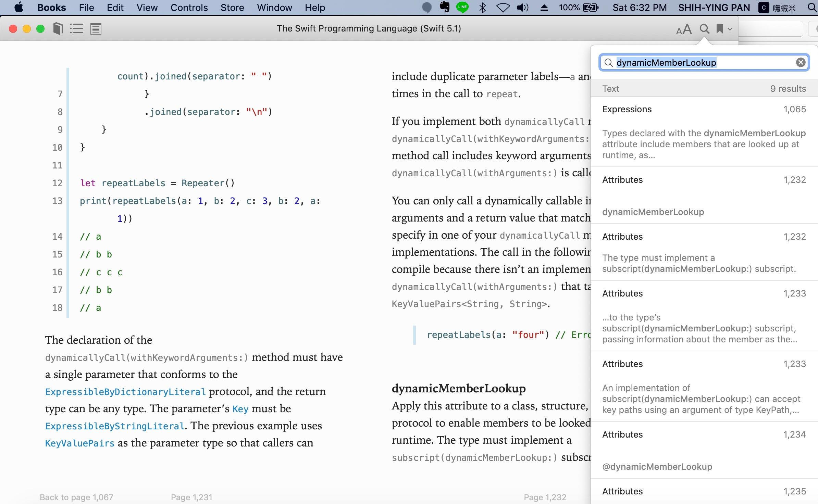Screen dimensions: 818x504
Task: Toggle the volume icon in menu bar
Action: (x=522, y=8)
